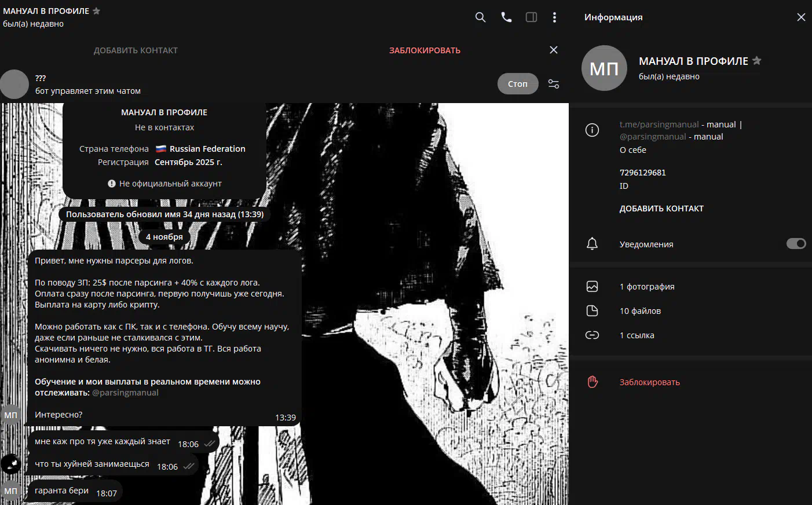Open the @parsingmanual link in message

tap(125, 393)
